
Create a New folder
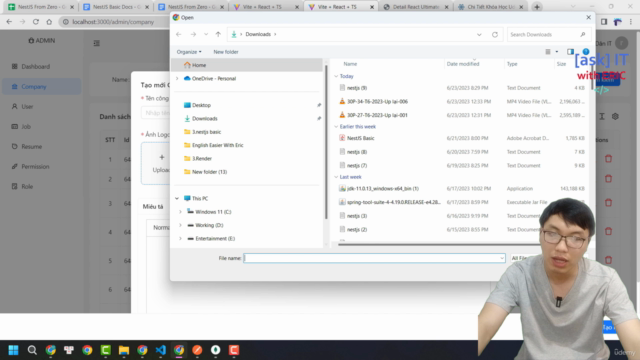tap(226, 52)
